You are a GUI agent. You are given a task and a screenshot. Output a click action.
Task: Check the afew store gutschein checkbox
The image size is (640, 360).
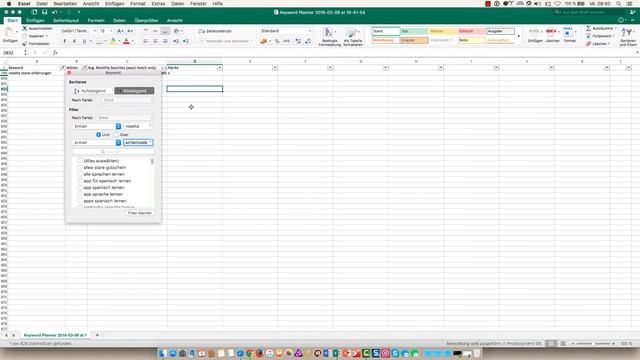pyautogui.click(x=80, y=167)
